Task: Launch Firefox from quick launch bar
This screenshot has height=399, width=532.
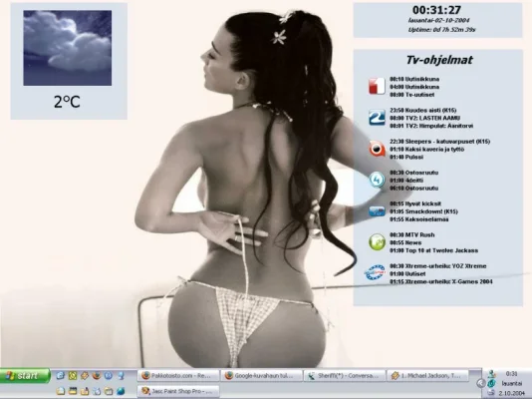Action: coord(97,375)
